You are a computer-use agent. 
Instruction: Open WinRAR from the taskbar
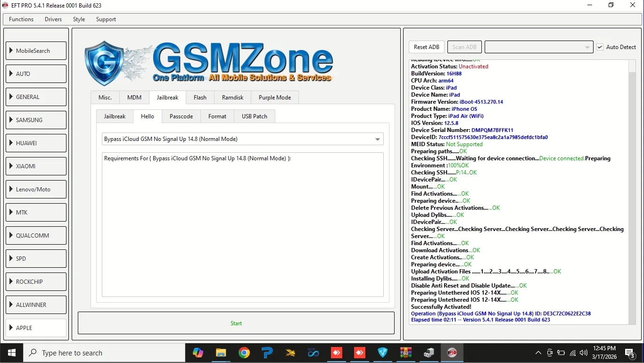(405, 353)
